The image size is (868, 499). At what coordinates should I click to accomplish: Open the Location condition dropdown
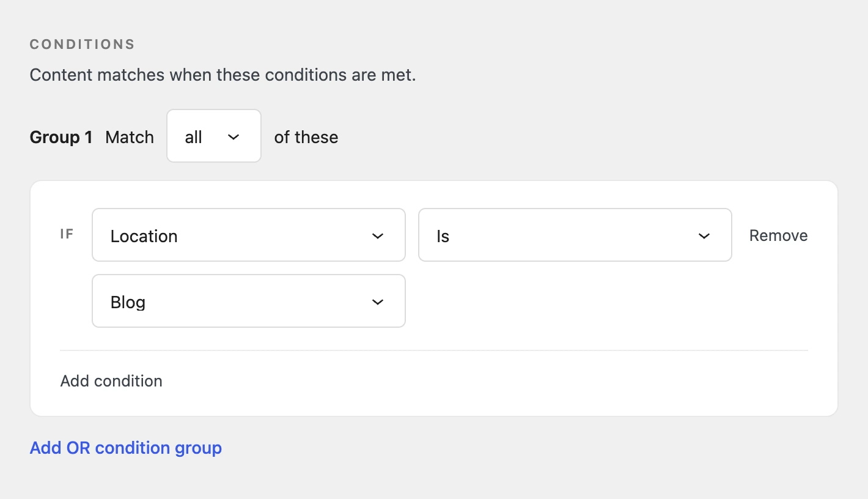[249, 235]
